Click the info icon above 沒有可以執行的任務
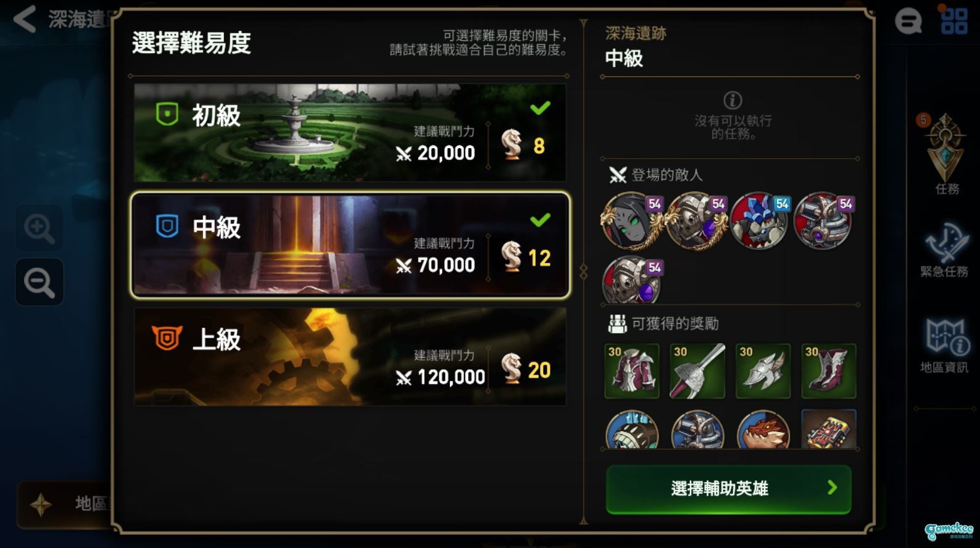 point(733,100)
